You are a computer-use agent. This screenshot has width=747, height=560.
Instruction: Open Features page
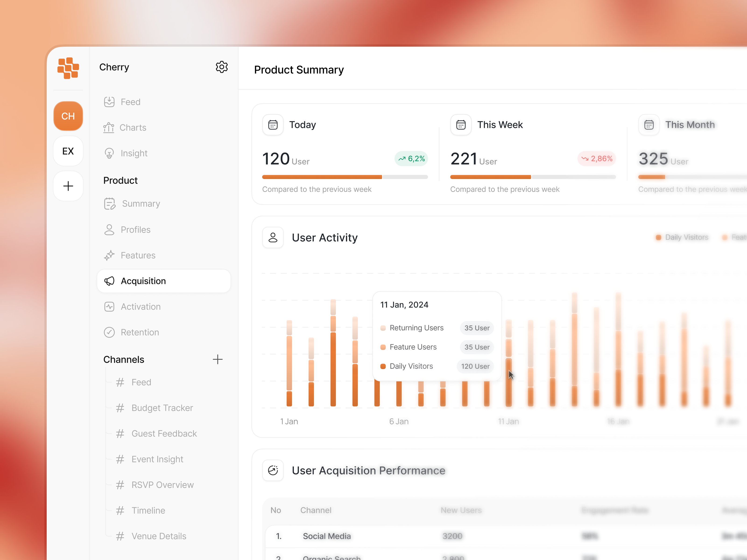[138, 255]
